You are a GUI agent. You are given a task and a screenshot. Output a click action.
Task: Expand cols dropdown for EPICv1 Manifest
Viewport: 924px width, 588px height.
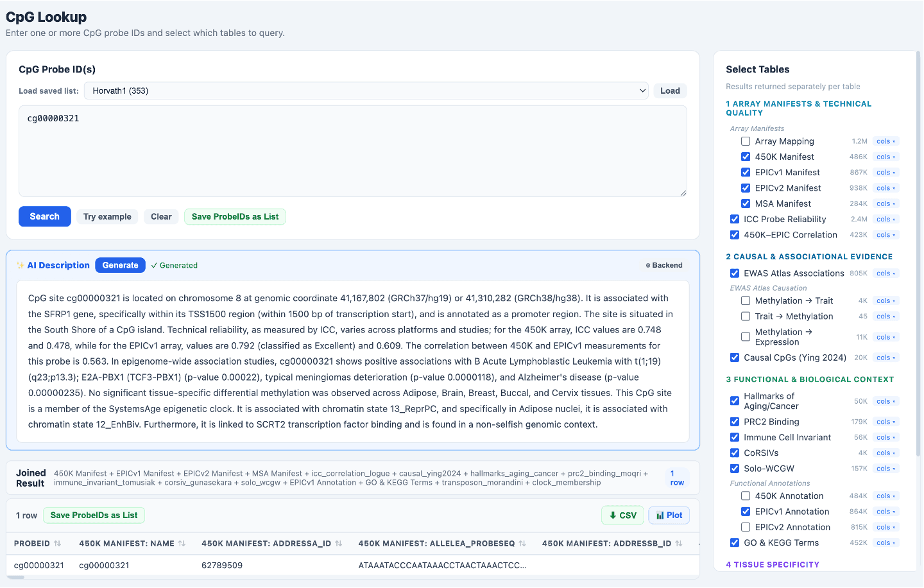pos(886,173)
